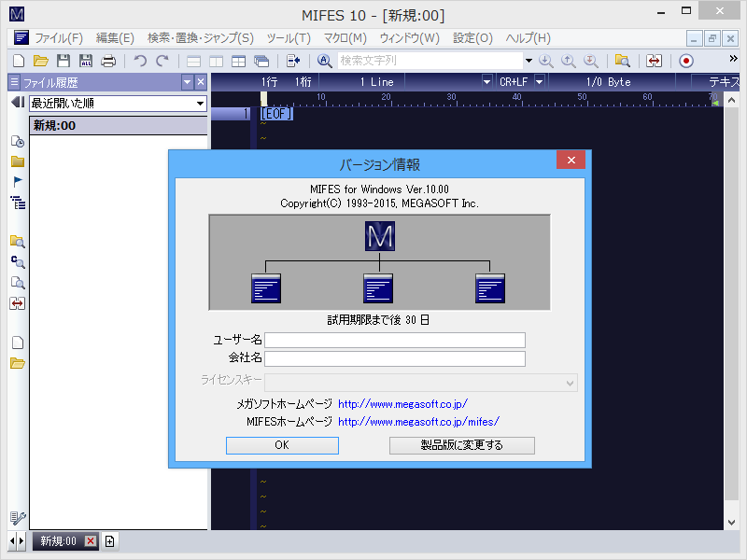Select the Print icon on the toolbar

coord(110,61)
